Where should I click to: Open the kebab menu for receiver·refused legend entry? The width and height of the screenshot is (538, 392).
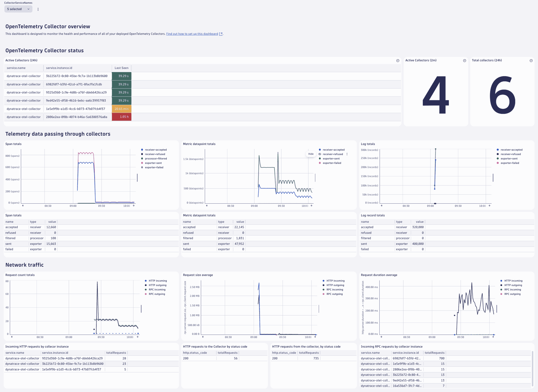click(x=347, y=154)
